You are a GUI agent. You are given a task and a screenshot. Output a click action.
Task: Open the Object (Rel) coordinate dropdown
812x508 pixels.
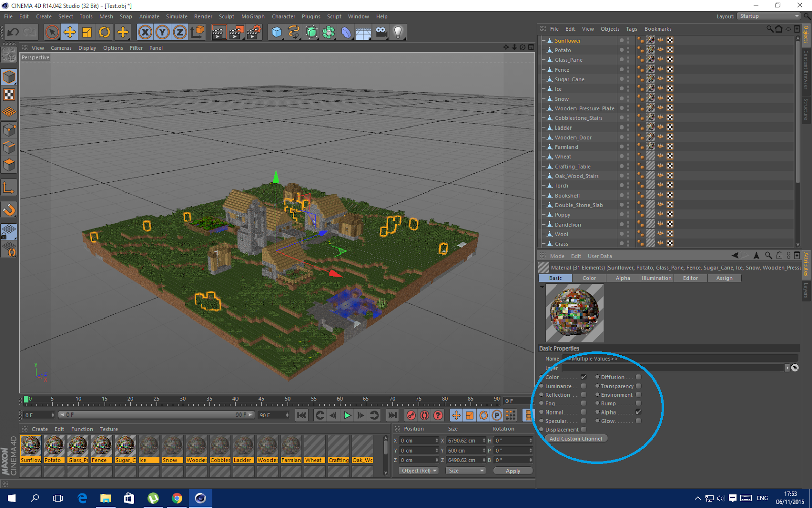tap(419, 471)
